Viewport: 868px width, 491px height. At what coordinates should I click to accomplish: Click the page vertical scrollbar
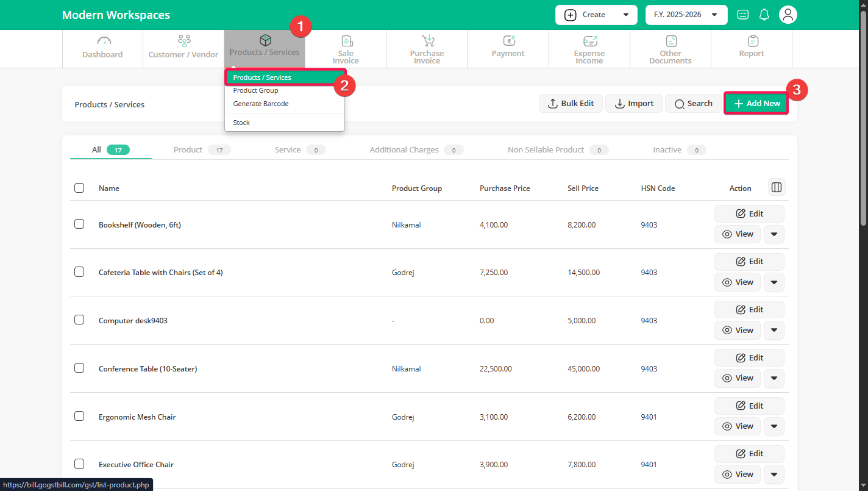coord(863,122)
